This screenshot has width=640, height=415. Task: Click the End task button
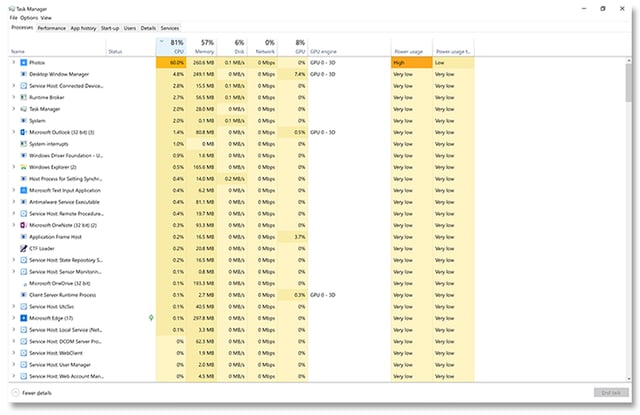(x=611, y=393)
